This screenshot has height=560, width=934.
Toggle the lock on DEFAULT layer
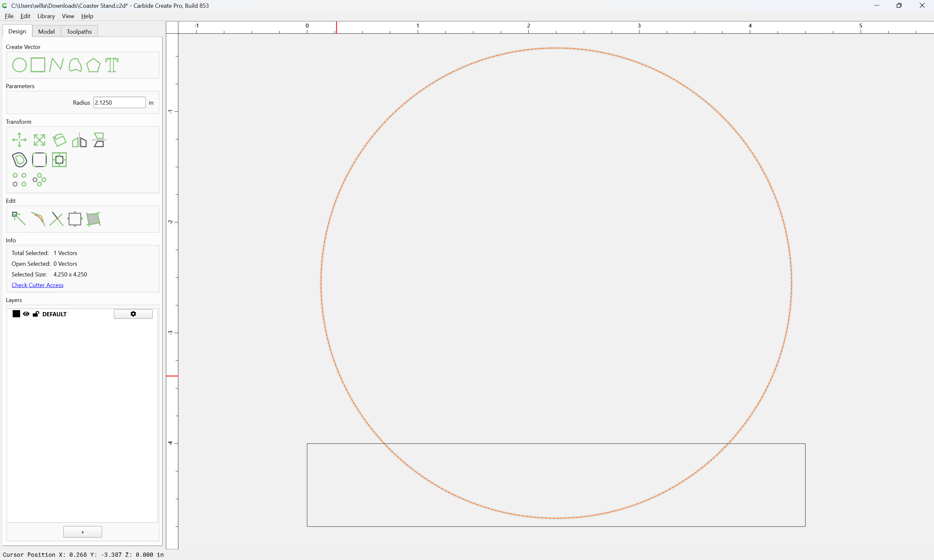tap(36, 314)
